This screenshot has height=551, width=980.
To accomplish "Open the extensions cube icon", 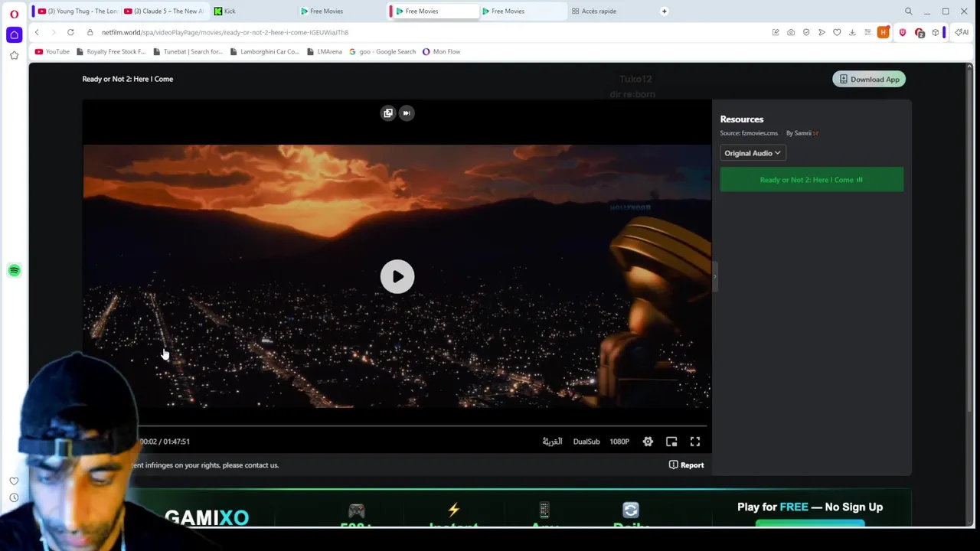I will click(935, 32).
